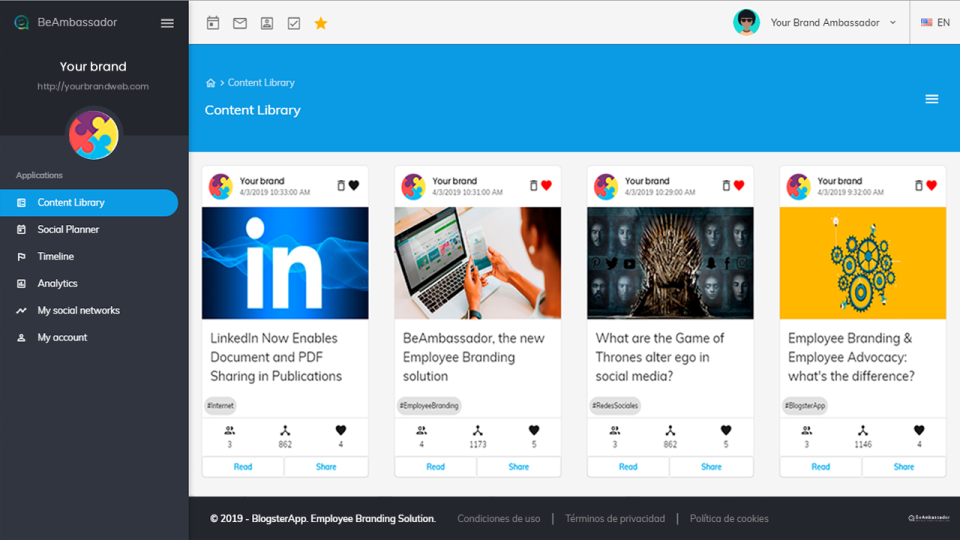Click the #RedesSociales tag
Screen dimensions: 960x540
coord(615,405)
